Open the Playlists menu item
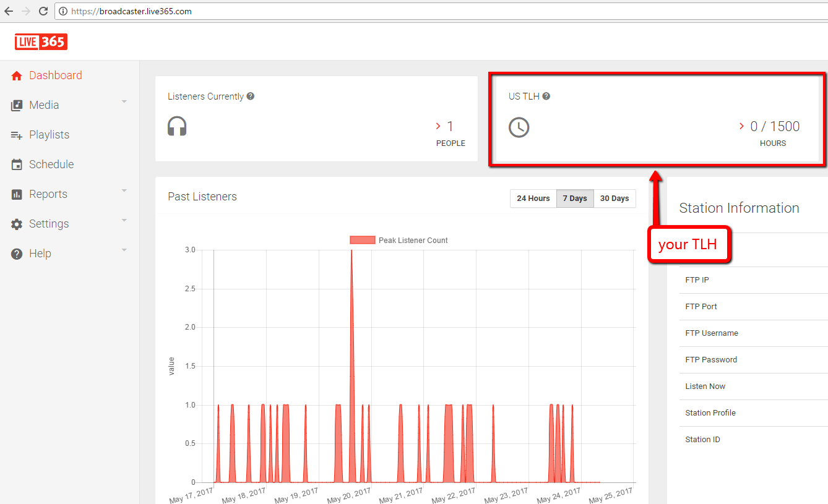Screen dimensions: 828x504 [x=49, y=135]
